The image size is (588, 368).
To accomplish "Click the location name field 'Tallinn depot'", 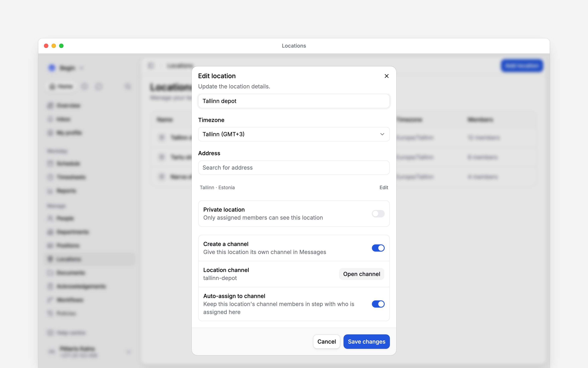I will click(294, 101).
